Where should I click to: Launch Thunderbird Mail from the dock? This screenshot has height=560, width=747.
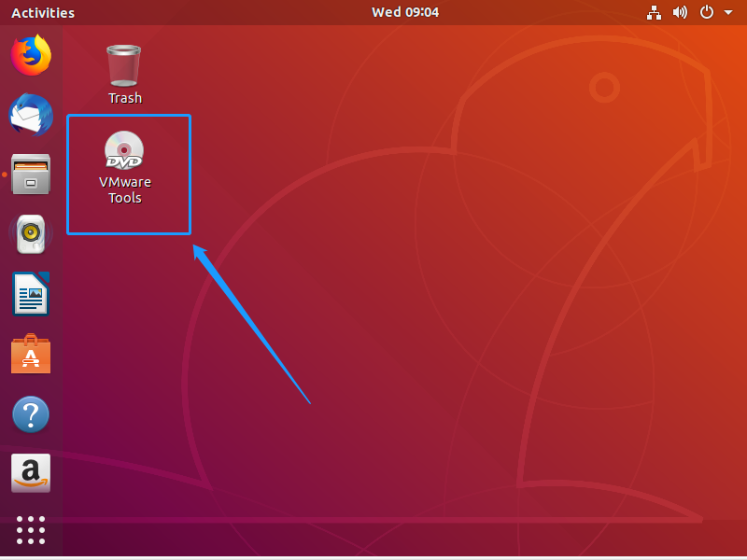pos(31,115)
